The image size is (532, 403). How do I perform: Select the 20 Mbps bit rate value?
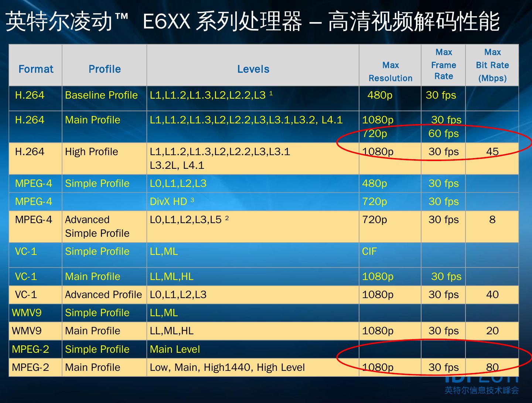coord(492,331)
